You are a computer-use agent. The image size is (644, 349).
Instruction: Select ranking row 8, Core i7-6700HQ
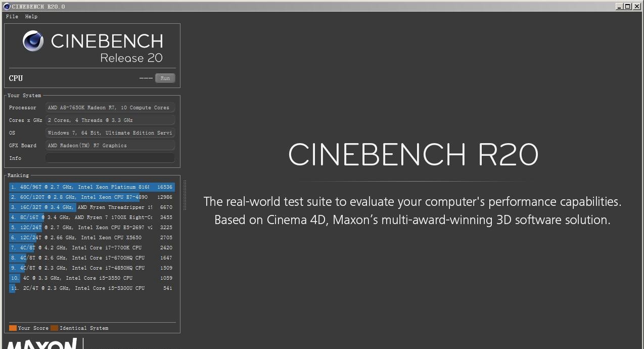[x=92, y=258]
